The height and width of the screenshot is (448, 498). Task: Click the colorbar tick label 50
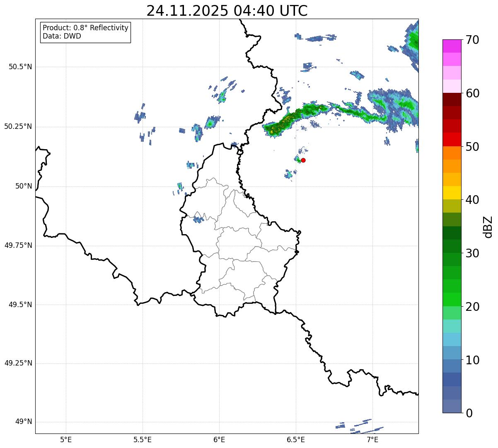(x=473, y=147)
